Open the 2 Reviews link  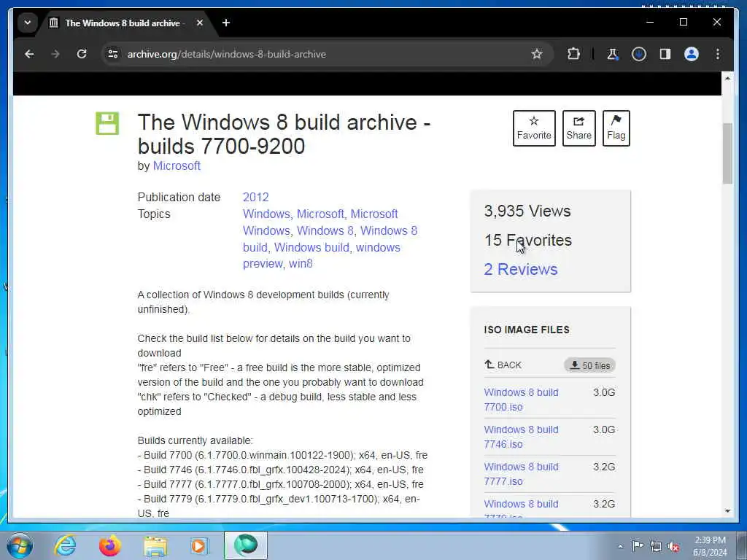click(521, 270)
